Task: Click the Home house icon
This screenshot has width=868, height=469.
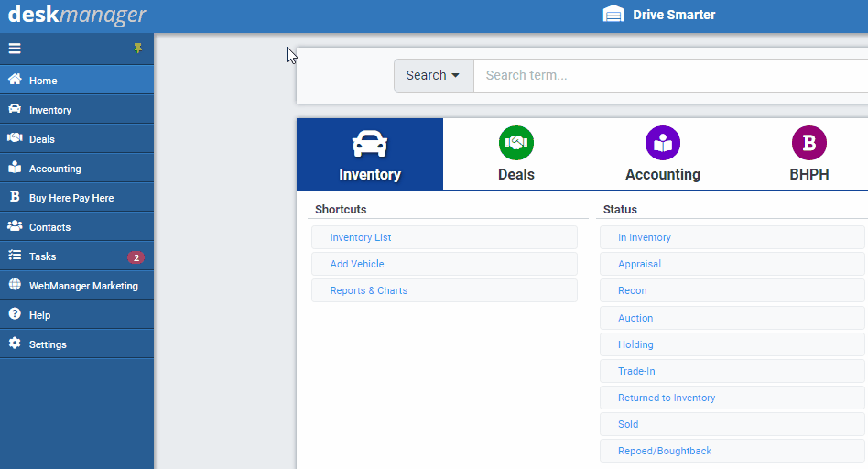Action: (x=15, y=80)
